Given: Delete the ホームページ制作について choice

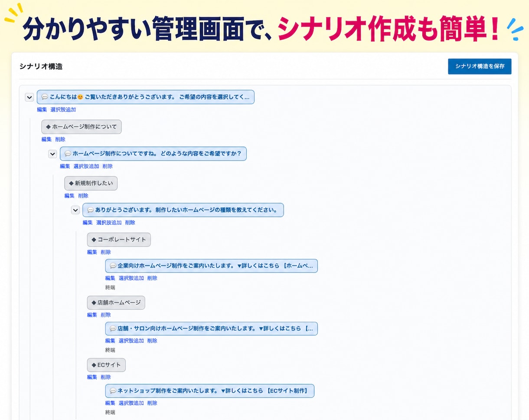Looking at the screenshot, I should (60, 139).
